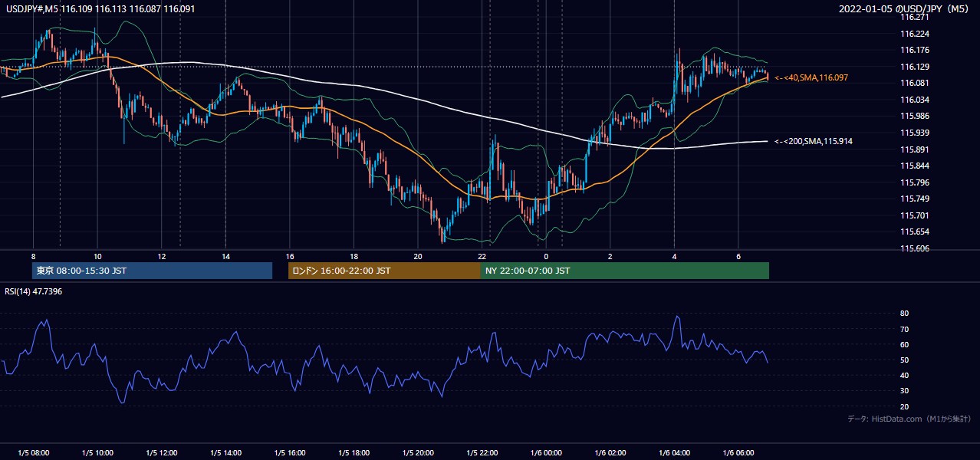Click price axis value 115.939
Screen dimensions: 980x460
915,133
